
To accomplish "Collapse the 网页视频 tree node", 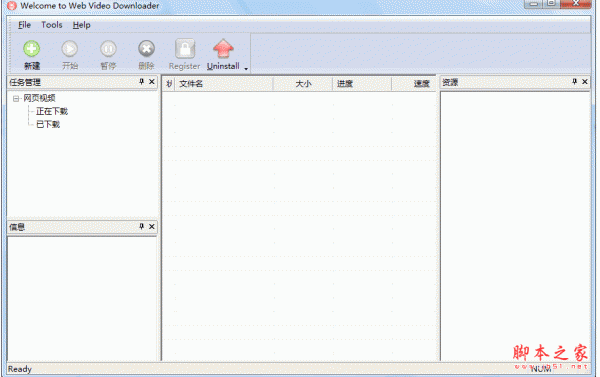I will [16, 99].
